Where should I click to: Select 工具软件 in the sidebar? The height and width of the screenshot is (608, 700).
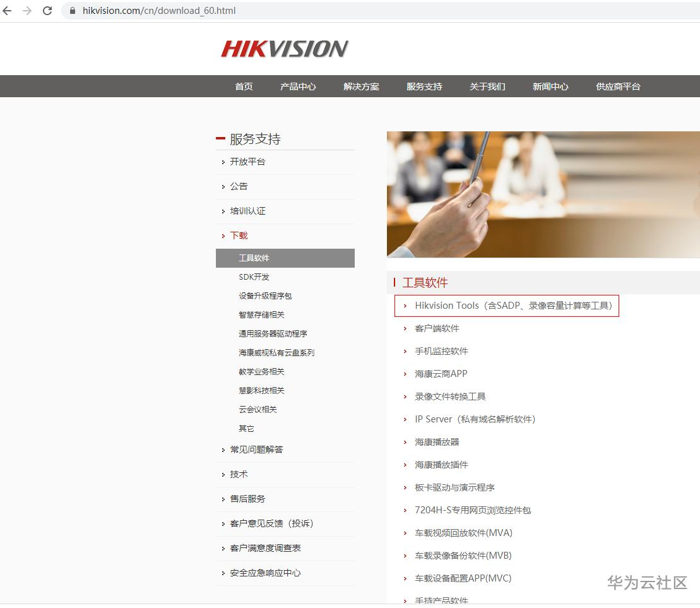pyautogui.click(x=285, y=258)
